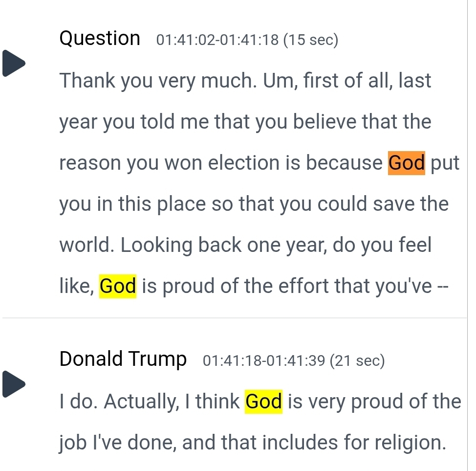The image size is (476, 471).
Task: Jump to timestamp 01:41:02-01:41:18
Action: tap(217, 40)
